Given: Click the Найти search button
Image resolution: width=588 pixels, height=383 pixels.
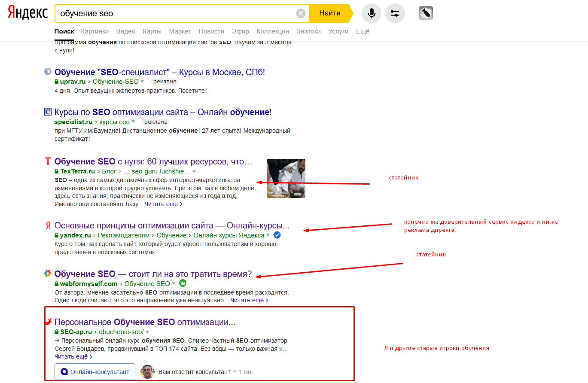Looking at the screenshot, I should 330,13.
